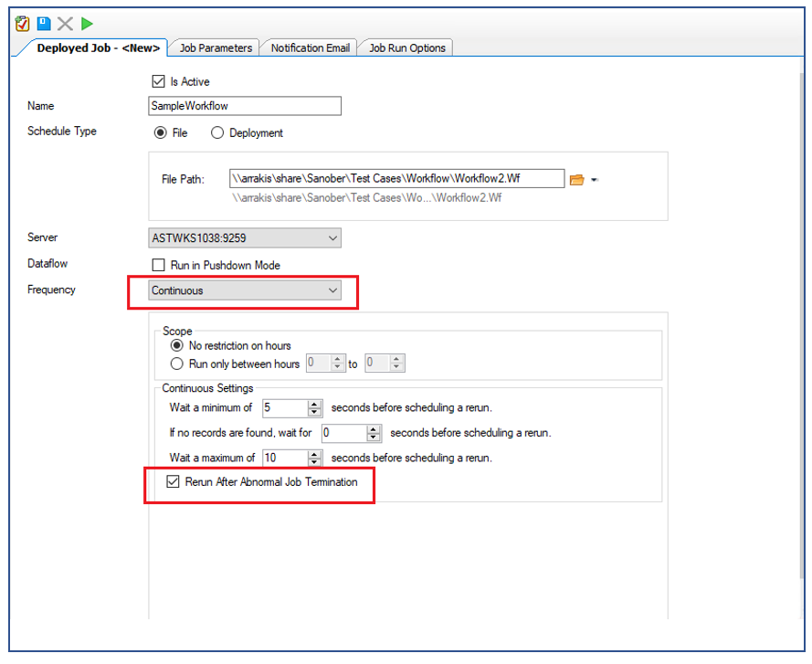Select the Deployment schedule type
This screenshot has height=664, width=812.
(217, 132)
